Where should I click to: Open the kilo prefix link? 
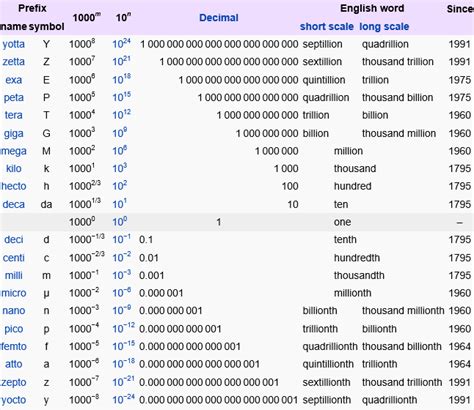click(x=14, y=169)
